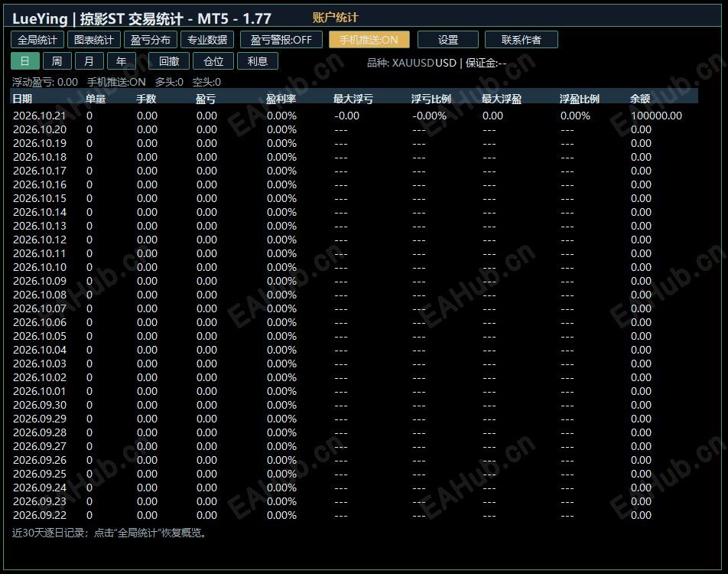Select the 年 yearly tab

121,61
